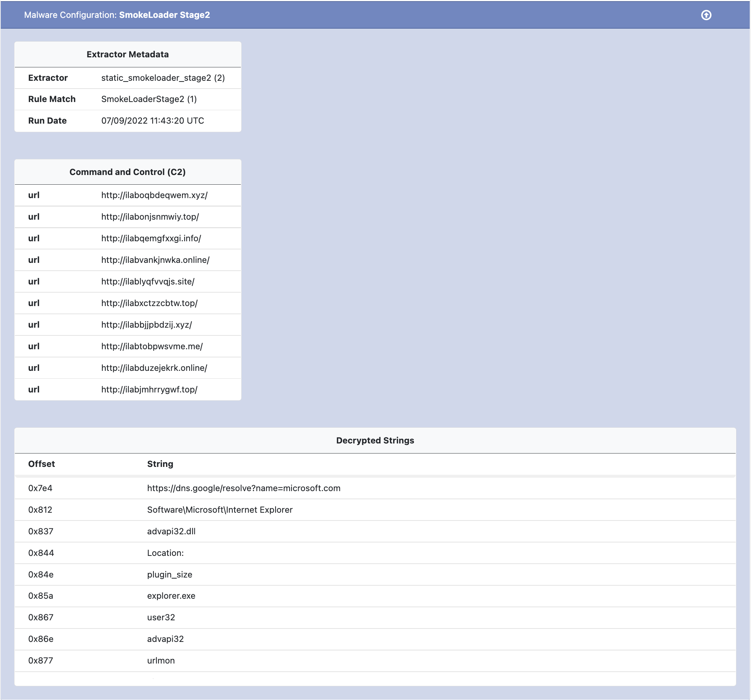Click the Decrypted Strings table header
This screenshot has height=700, width=752.
tap(375, 440)
